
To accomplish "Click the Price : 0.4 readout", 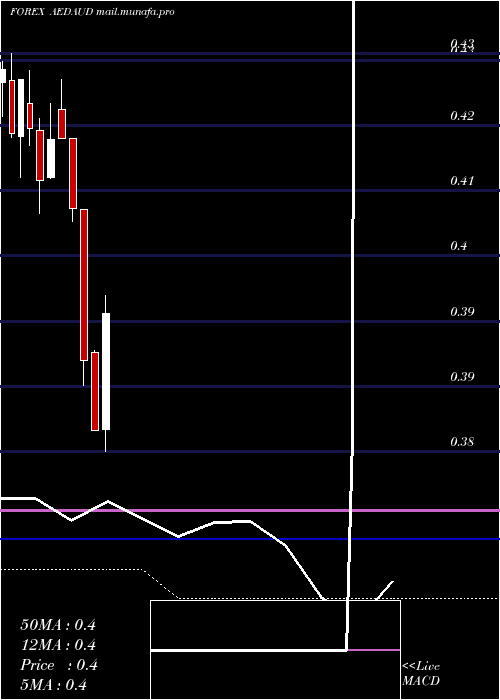I will [59, 665].
